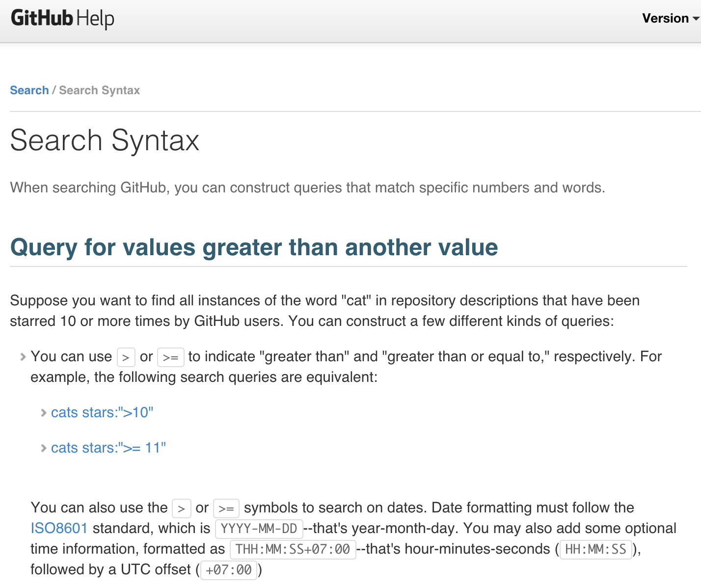Click the arrow bullet before "You can use"

click(23, 357)
